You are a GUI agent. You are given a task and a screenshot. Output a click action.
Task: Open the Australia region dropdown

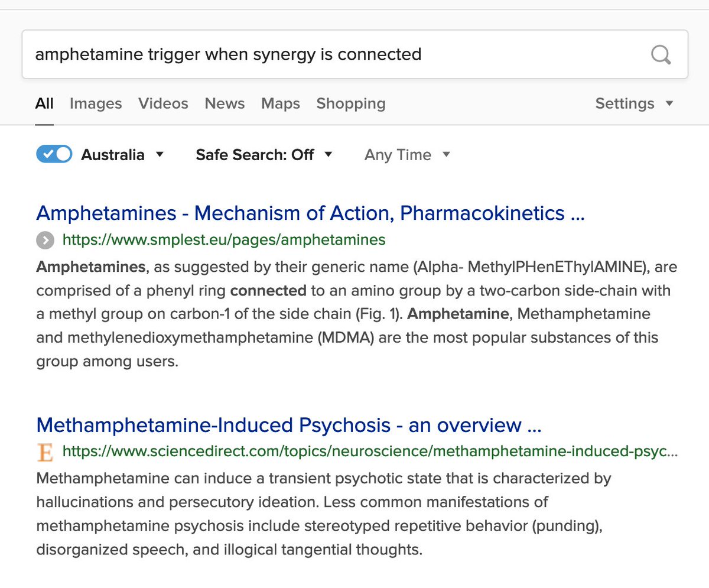tap(122, 155)
